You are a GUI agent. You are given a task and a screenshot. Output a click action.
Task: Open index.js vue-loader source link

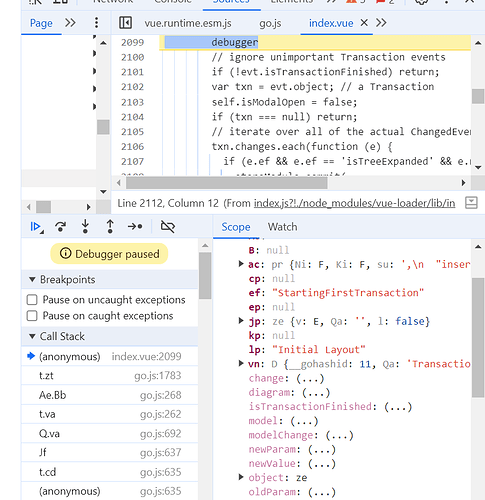point(354,203)
